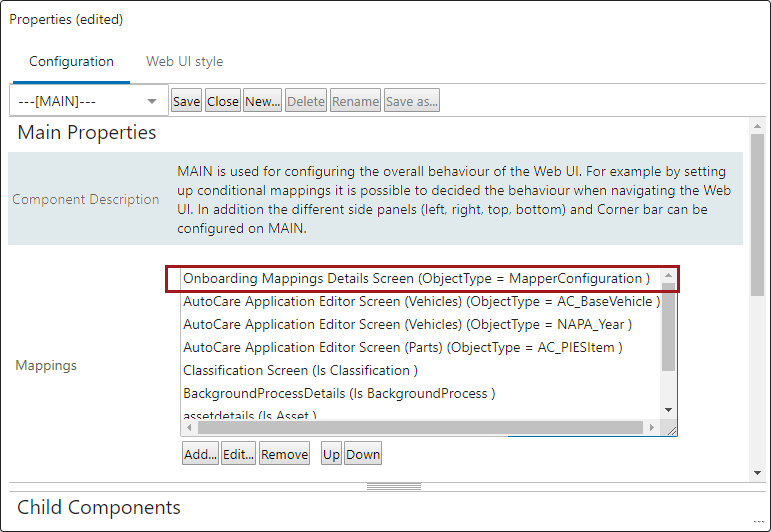
Task: Click the Save as... button
Action: 412,101
